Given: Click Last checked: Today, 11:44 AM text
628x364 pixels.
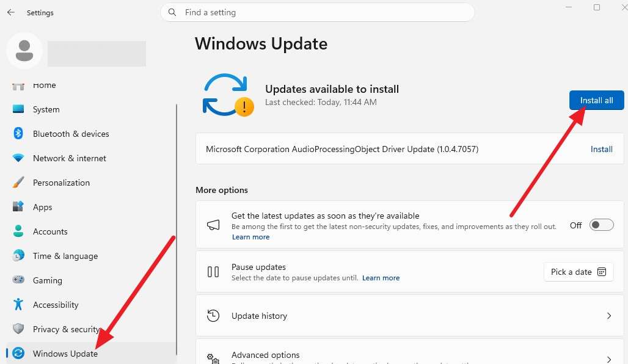Looking at the screenshot, I should point(321,102).
